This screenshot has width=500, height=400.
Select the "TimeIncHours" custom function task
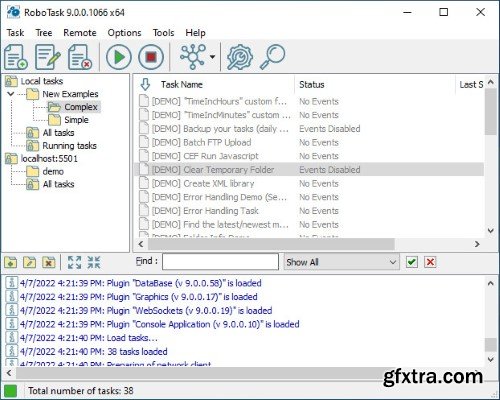(x=309, y=101)
